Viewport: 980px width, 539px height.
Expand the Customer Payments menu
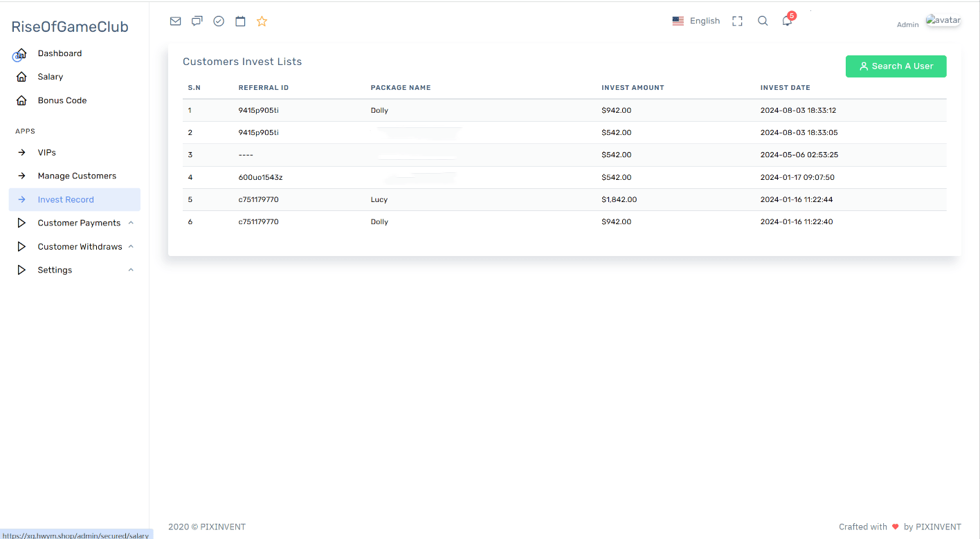tap(79, 223)
